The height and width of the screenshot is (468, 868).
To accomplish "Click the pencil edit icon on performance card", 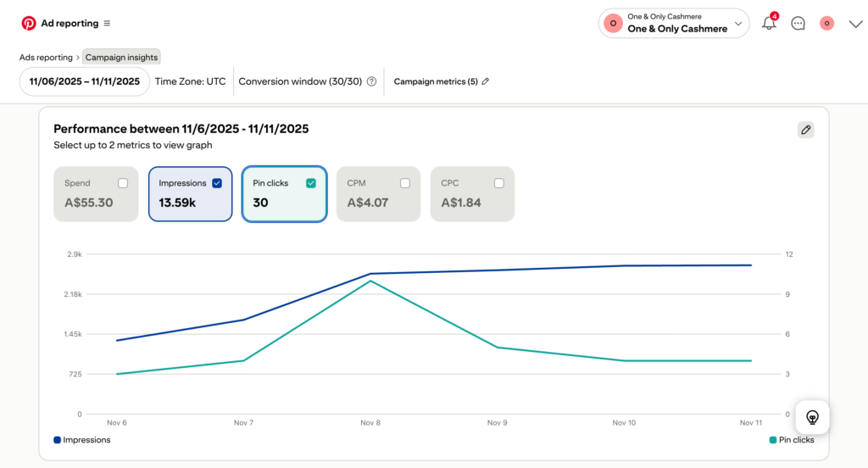I will pyautogui.click(x=805, y=130).
